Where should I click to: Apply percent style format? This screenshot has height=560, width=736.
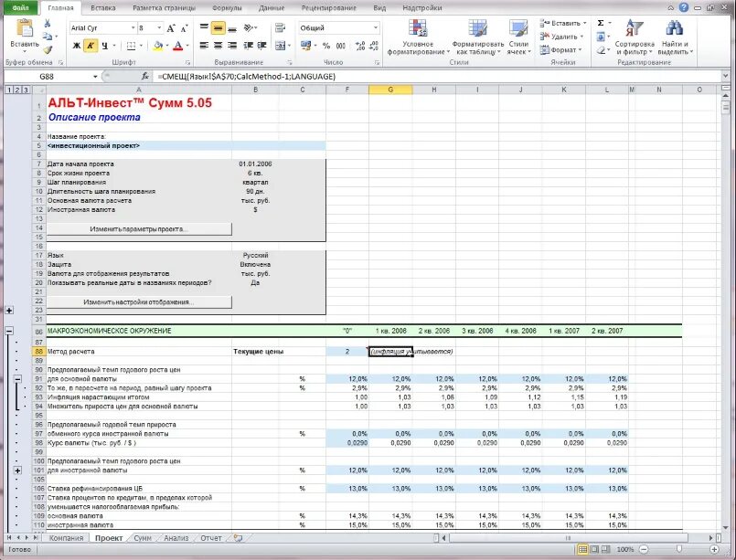pyautogui.click(x=326, y=46)
